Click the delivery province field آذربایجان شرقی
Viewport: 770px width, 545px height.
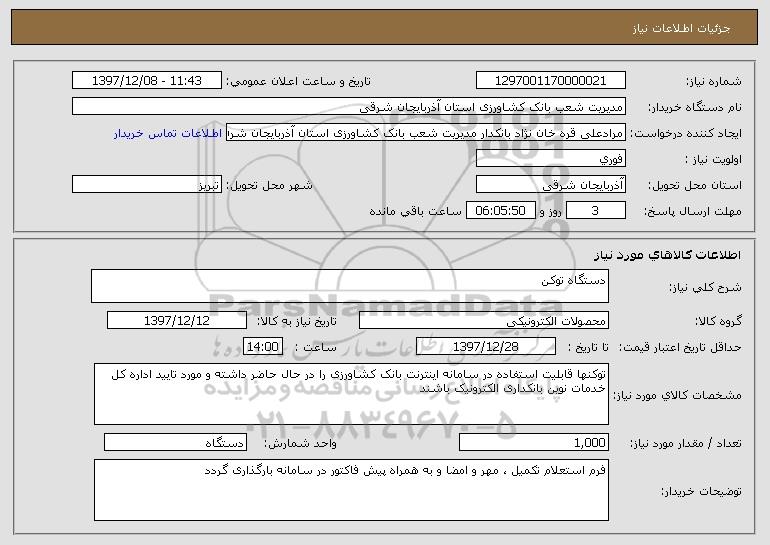pyautogui.click(x=550, y=185)
